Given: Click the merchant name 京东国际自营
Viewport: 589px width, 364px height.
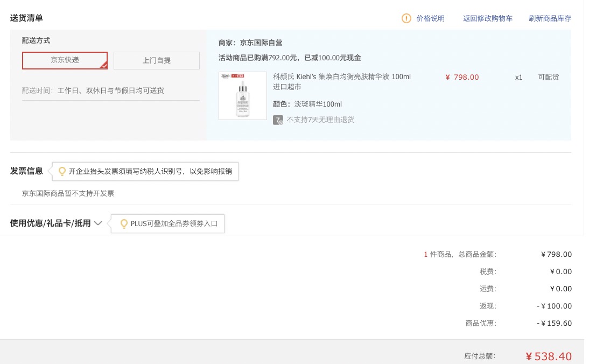Looking at the screenshot, I should [261, 43].
